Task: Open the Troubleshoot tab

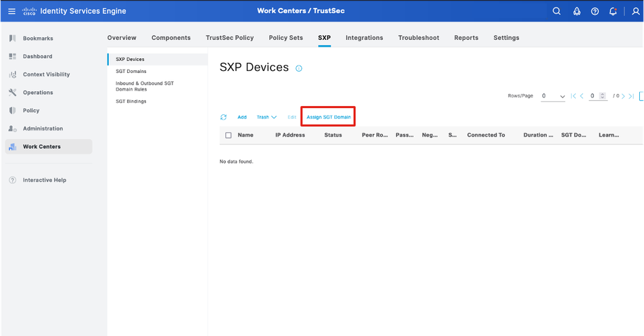Action: coord(419,38)
